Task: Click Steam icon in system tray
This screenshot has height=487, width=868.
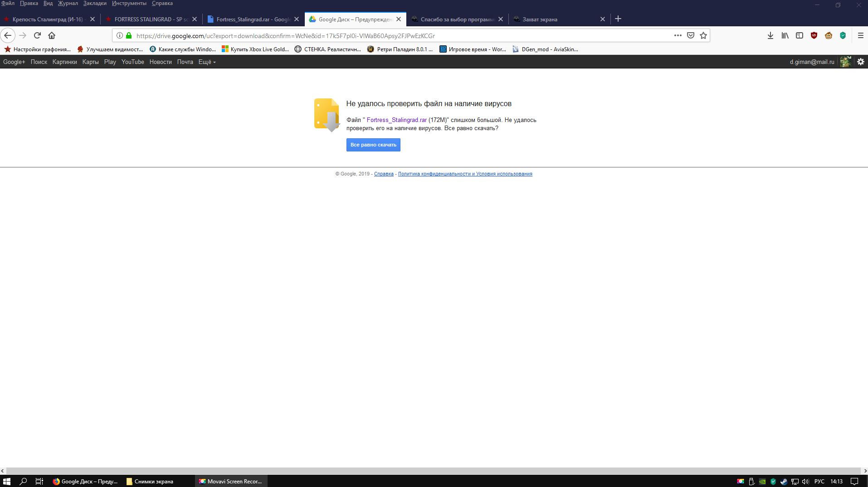Action: [784, 482]
